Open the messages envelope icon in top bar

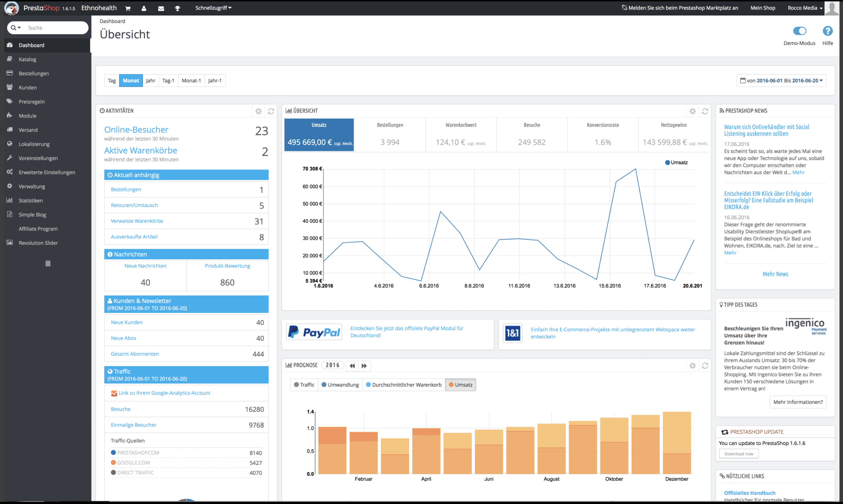pos(161,8)
